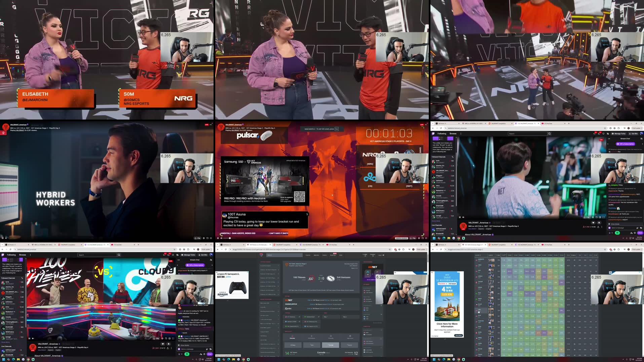This screenshot has width=644, height=362.
Task: Open File Explorer in Cloud9 stream window taskbar
Action: 18,359
